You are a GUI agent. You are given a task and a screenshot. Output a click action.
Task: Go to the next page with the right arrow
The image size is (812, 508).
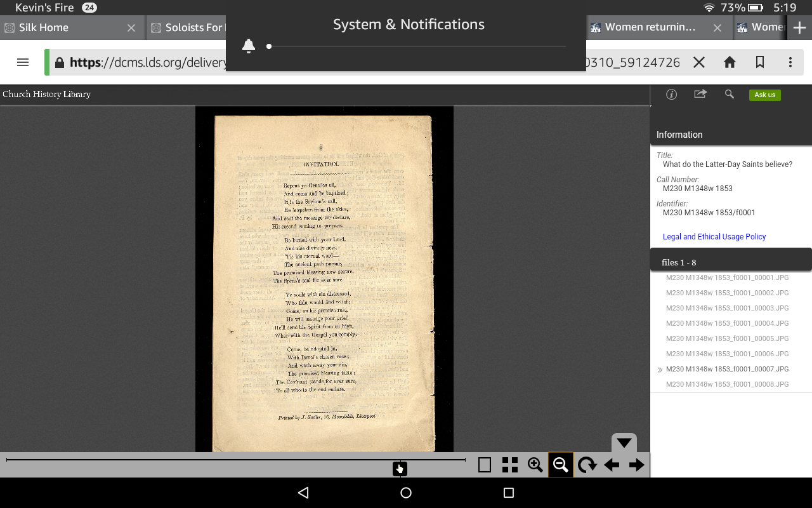click(x=636, y=465)
